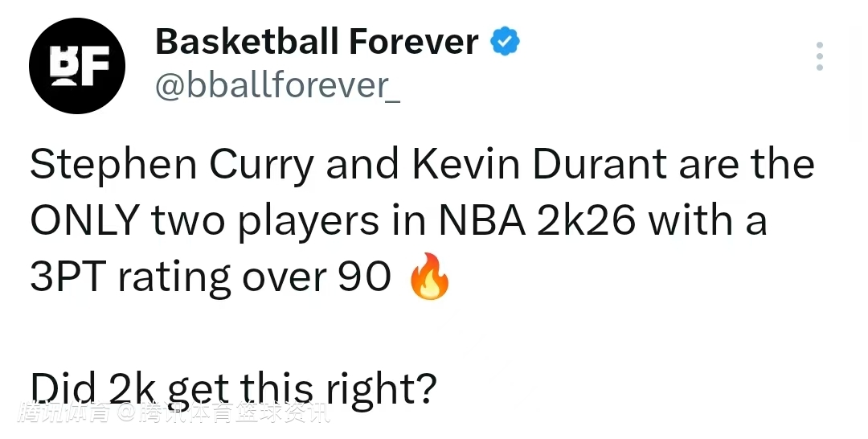Open the three-dot more options menu
The image size is (868, 439).
tap(819, 56)
